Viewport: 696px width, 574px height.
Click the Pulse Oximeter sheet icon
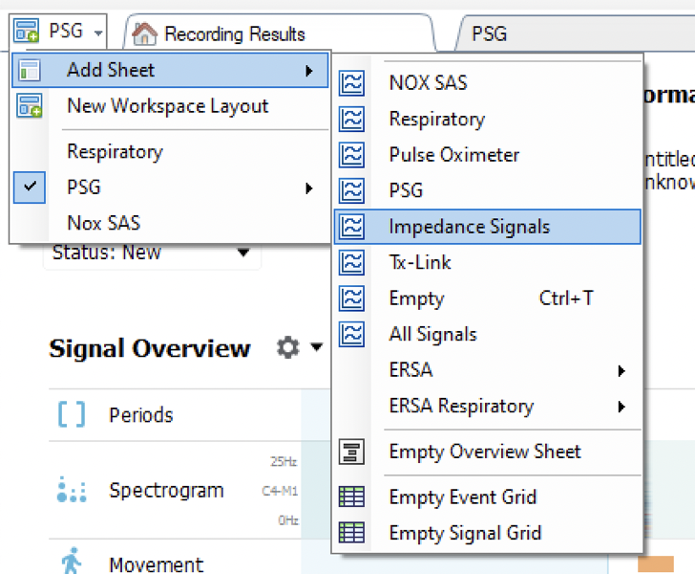[352, 155]
